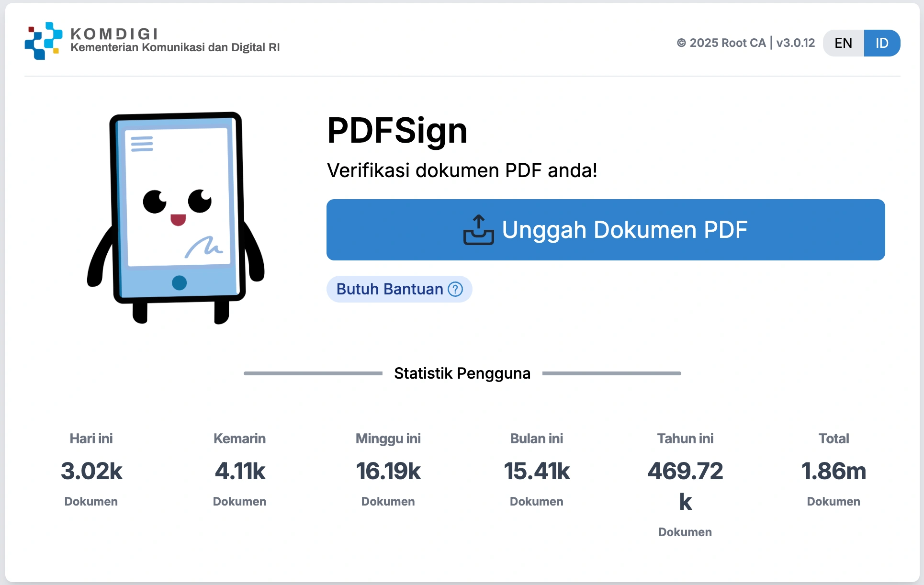Click the Statistik Pengguna heading

tap(462, 373)
